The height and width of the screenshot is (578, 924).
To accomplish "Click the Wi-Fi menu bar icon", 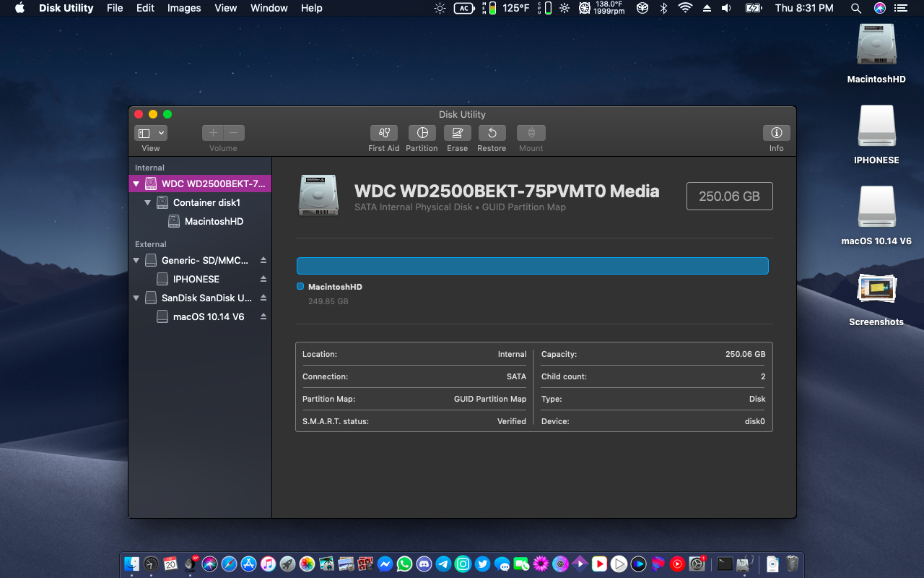I will pyautogui.click(x=685, y=8).
